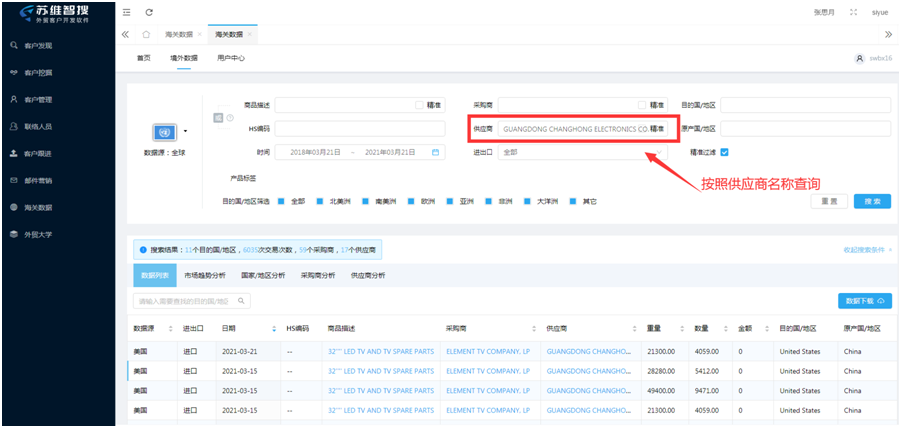Click the fullscreen icon near username
This screenshot has width=901, height=428.
pyautogui.click(x=853, y=12)
